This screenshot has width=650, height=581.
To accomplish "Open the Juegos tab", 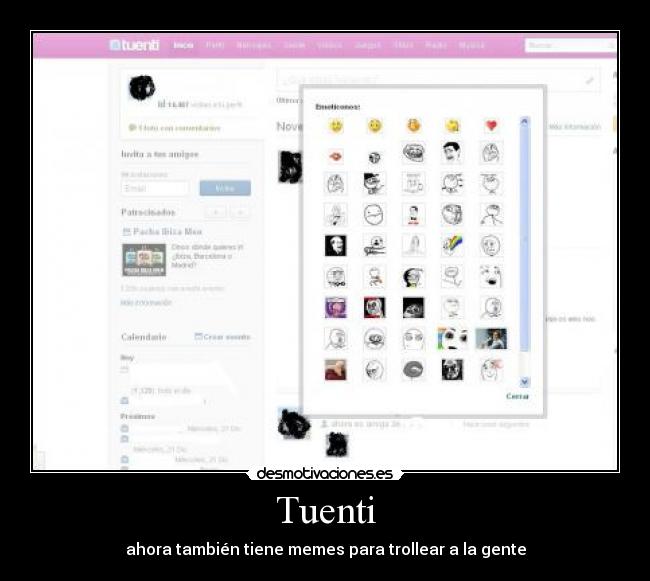I will point(367,45).
